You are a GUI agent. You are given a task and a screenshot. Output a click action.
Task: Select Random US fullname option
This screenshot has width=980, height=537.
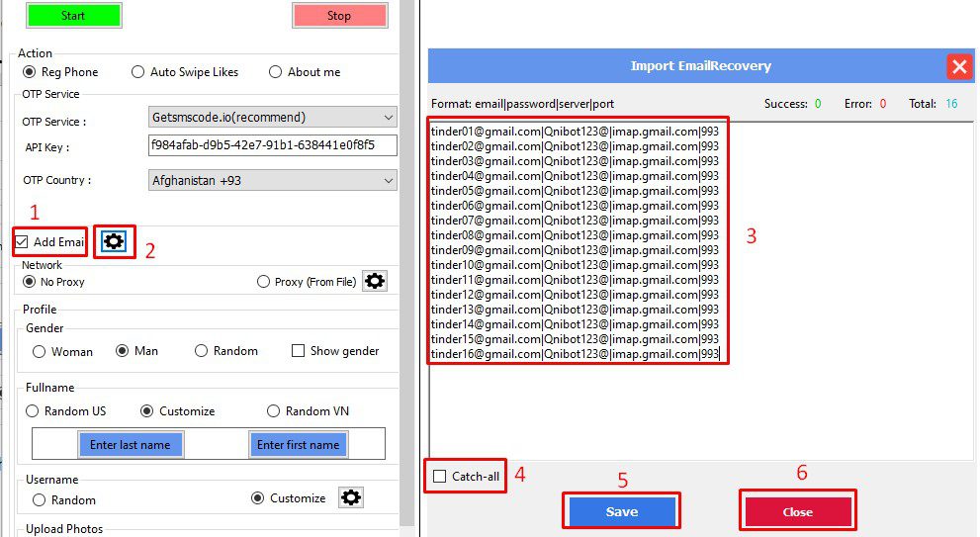pos(65,410)
